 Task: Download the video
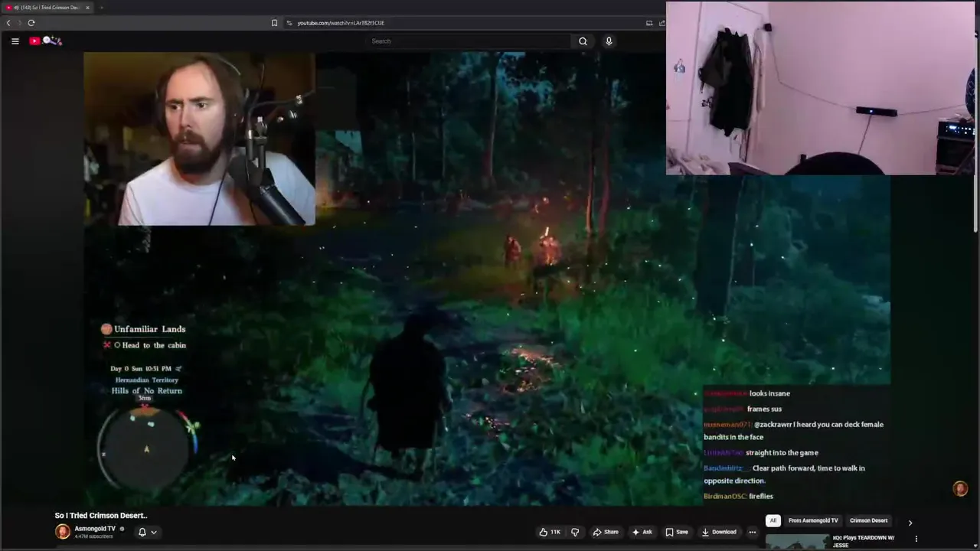(x=719, y=532)
